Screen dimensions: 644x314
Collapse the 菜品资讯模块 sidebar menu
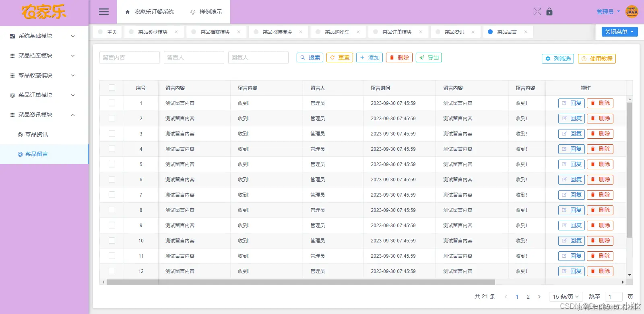tap(44, 115)
